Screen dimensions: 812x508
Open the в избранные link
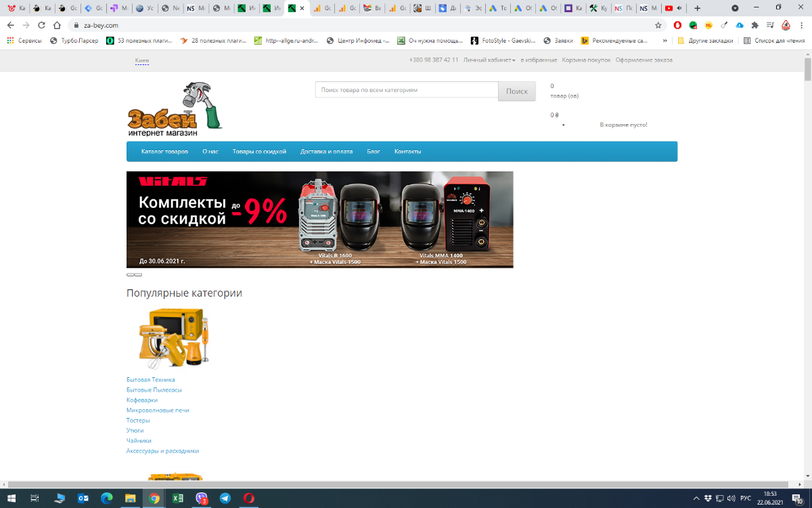click(x=539, y=60)
